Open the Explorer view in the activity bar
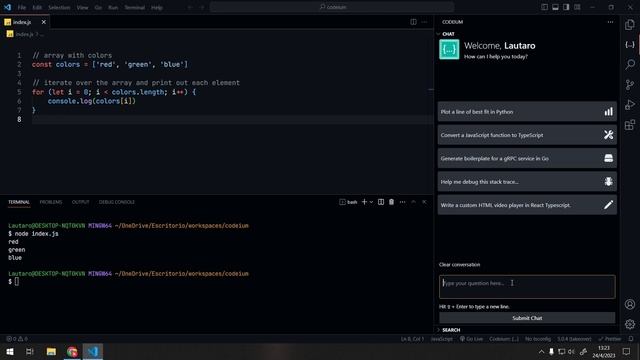This screenshot has height=360, width=640. [x=630, y=24]
